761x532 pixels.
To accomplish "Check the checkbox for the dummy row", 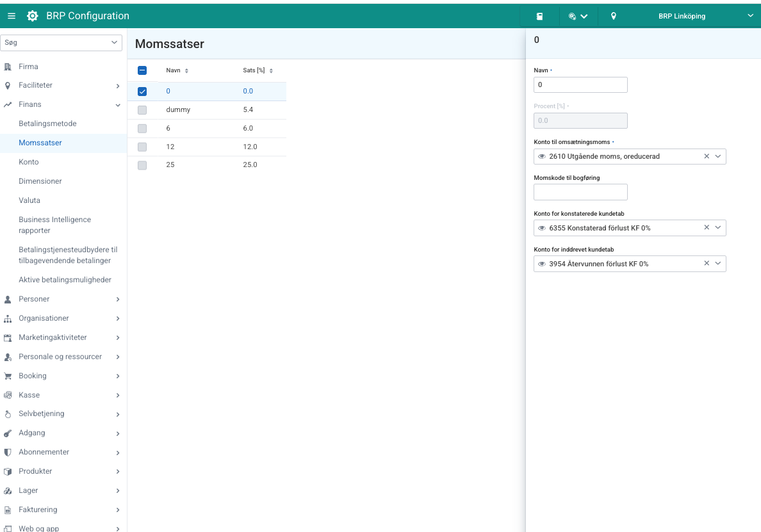I will coord(142,110).
